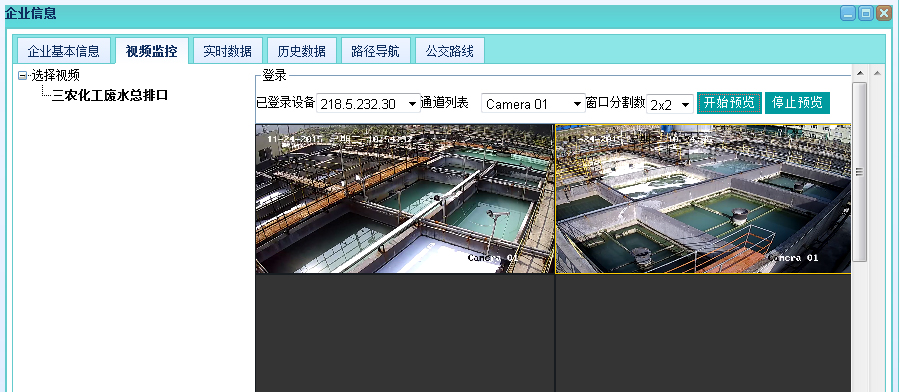The image size is (900, 392).
Task: Switch to the 视频监控 tab
Action: [x=152, y=51]
